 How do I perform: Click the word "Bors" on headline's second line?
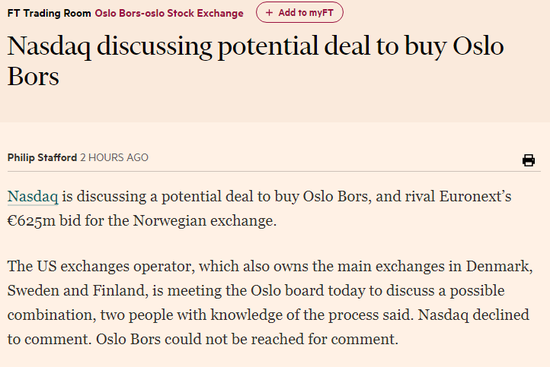[33, 76]
